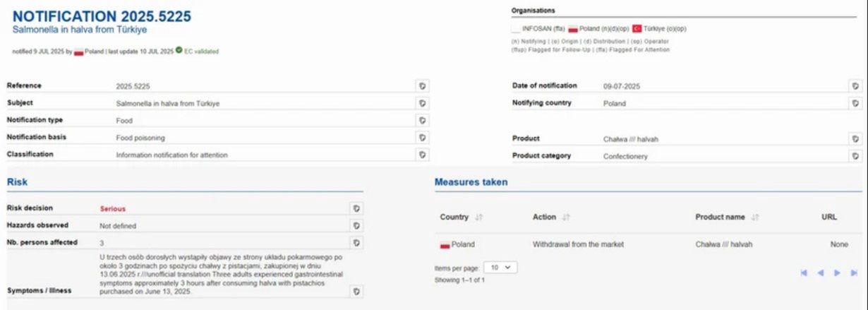Click copy icon for Nb. persons affected
The width and height of the screenshot is (868, 310).
[x=356, y=242]
